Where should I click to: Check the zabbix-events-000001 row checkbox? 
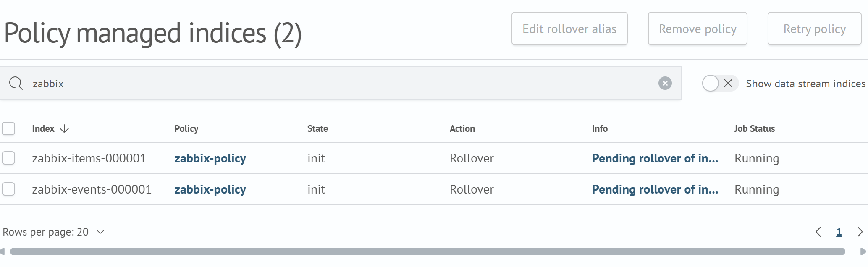[x=9, y=189]
